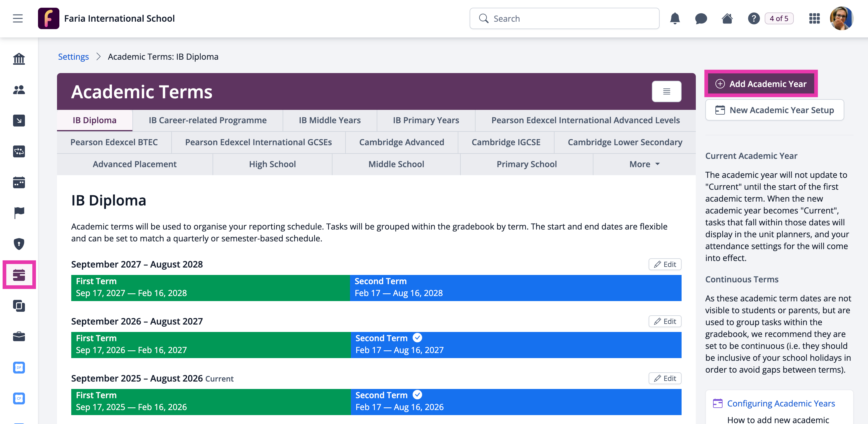The image size is (868, 424).
Task: Click the Current label beside 2025–2026
Action: pos(219,379)
